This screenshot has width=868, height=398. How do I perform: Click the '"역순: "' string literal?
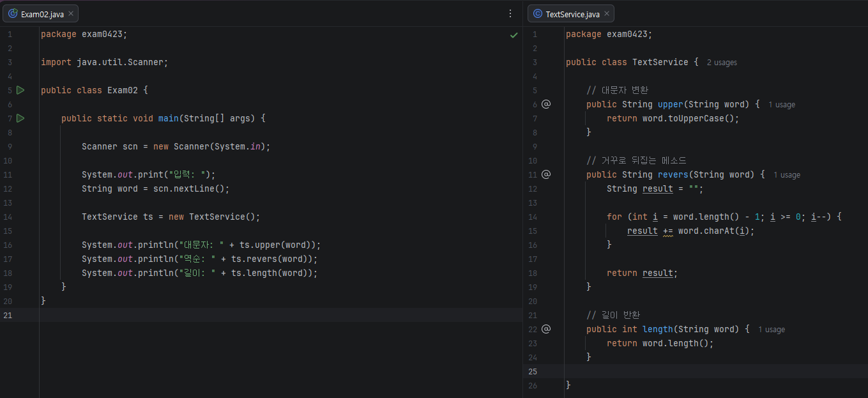(x=197, y=259)
